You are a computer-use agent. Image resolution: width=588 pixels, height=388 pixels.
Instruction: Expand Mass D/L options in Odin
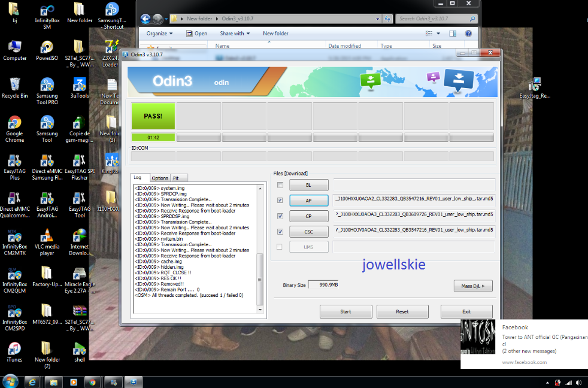[x=473, y=286]
